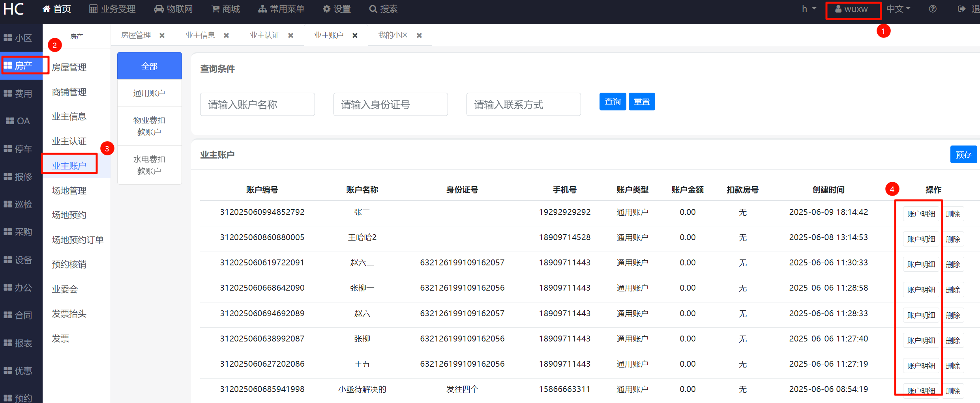The height and width of the screenshot is (403, 980).
Task: Close the 业主认证 tab
Action: point(290,35)
